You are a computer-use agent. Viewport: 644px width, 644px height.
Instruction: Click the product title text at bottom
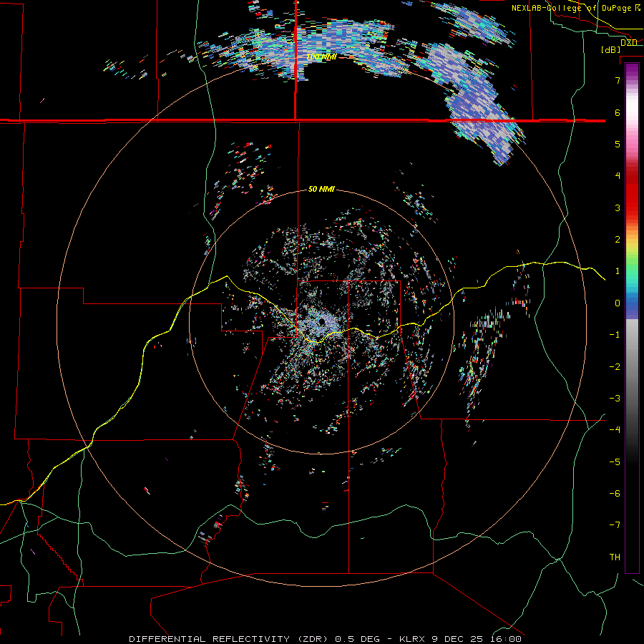pos(326,639)
